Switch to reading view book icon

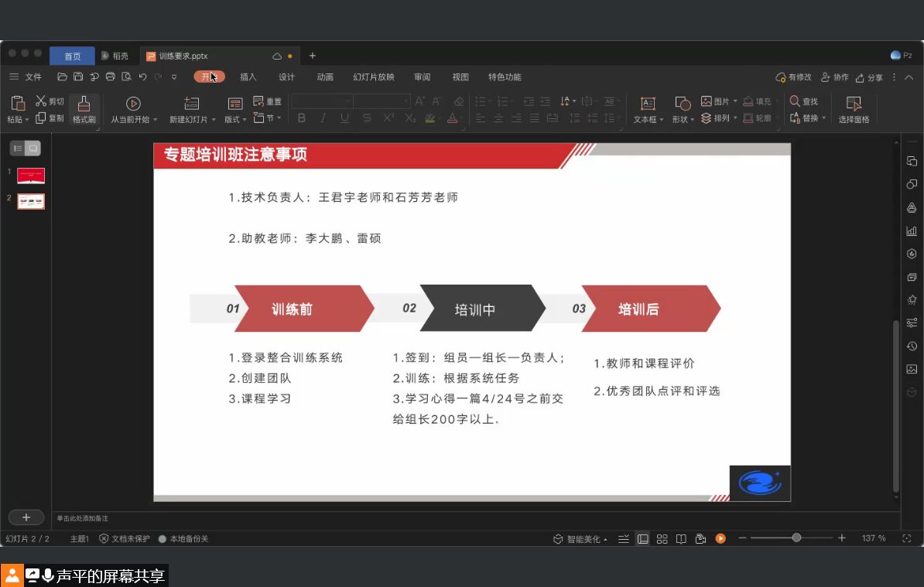pyautogui.click(x=681, y=539)
